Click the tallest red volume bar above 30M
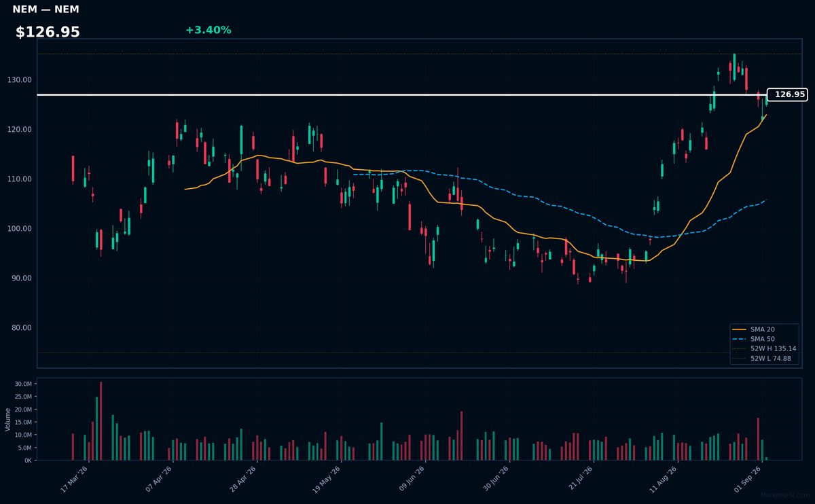 click(x=101, y=421)
